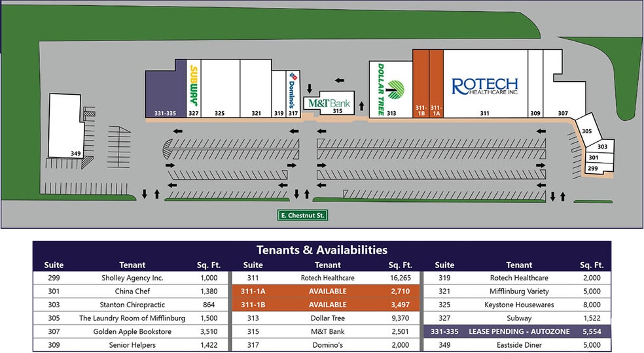Click the Dollar Tree tree logo

click(x=395, y=88)
